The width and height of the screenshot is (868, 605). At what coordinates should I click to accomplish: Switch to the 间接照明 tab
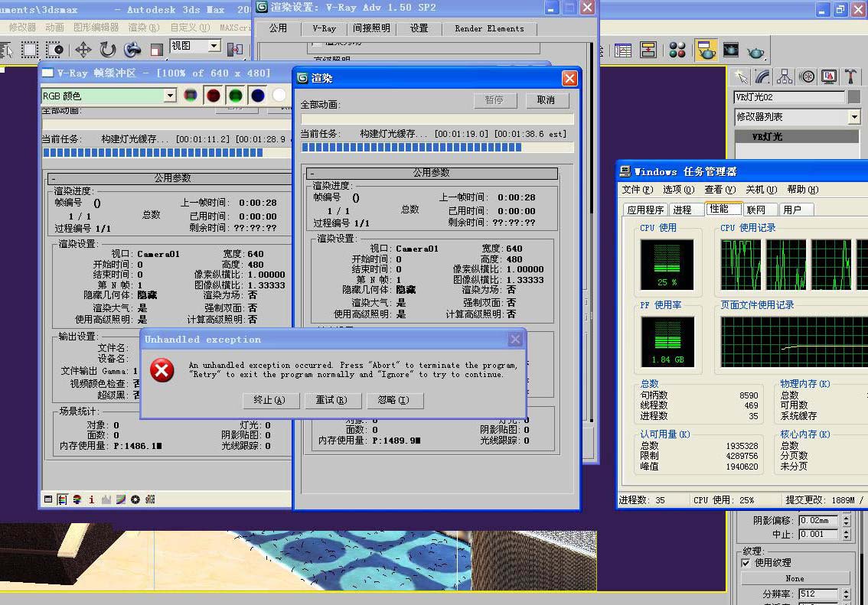point(371,28)
